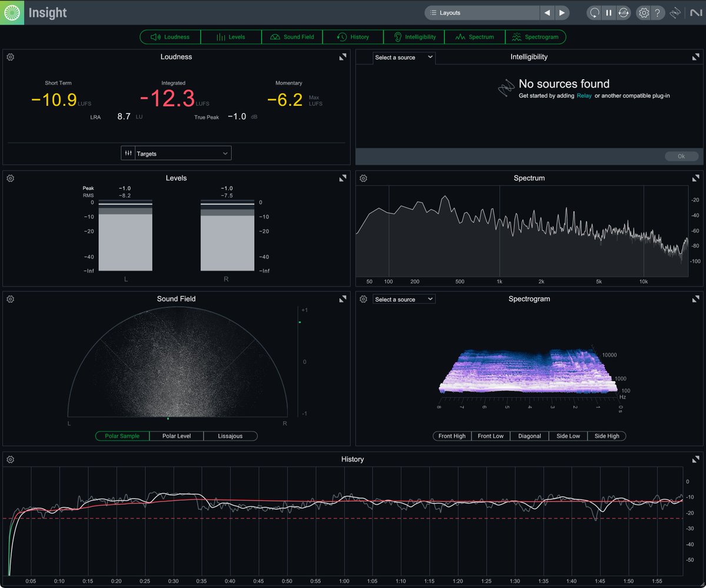Click the left channel L level meter

pyautogui.click(x=125, y=236)
